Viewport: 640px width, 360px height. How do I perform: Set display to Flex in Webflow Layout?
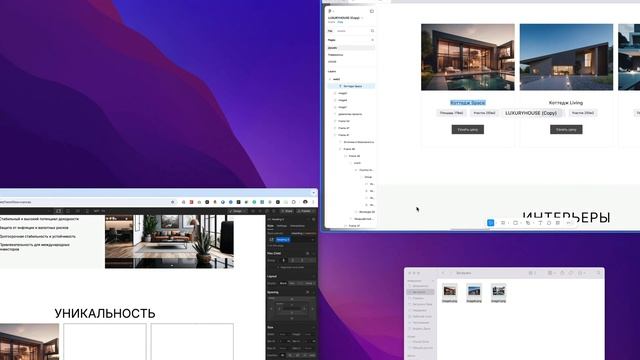[292, 283]
